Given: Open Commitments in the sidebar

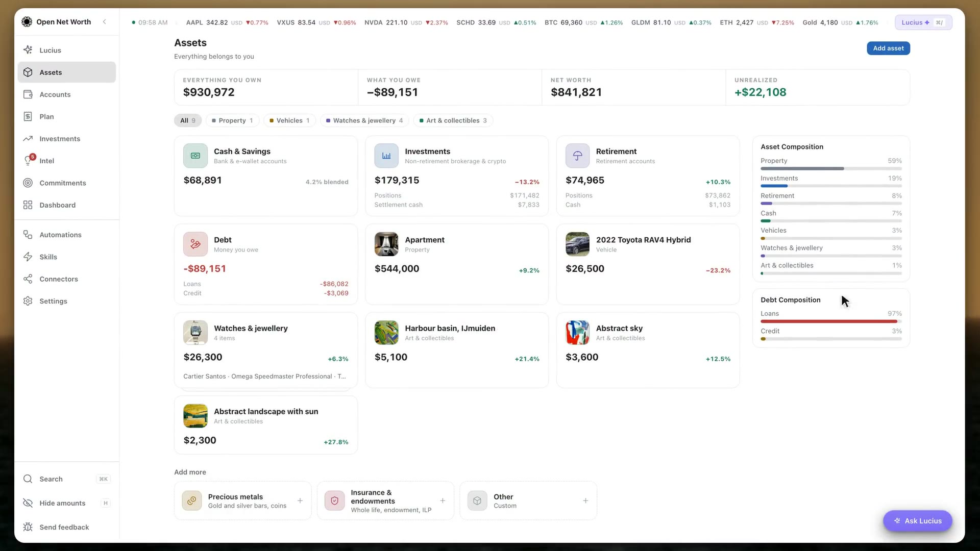Looking at the screenshot, I should [66, 183].
